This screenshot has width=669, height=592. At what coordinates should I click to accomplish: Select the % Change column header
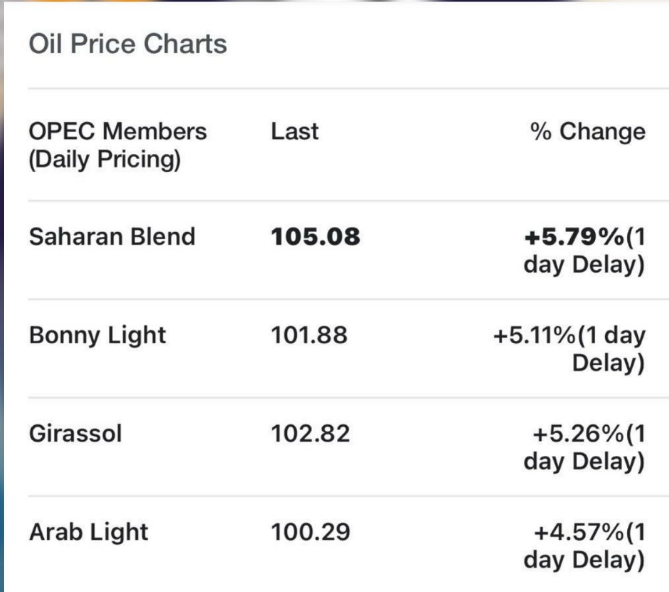(588, 132)
